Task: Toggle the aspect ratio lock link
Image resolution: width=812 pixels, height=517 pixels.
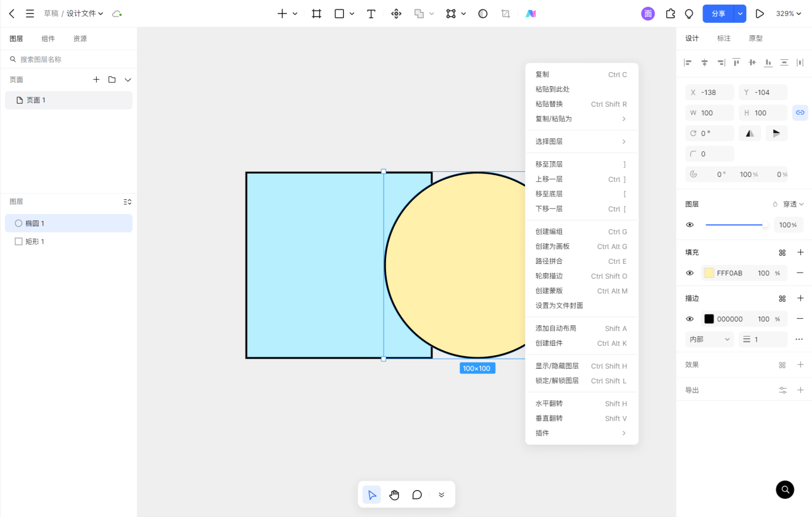Action: point(800,113)
